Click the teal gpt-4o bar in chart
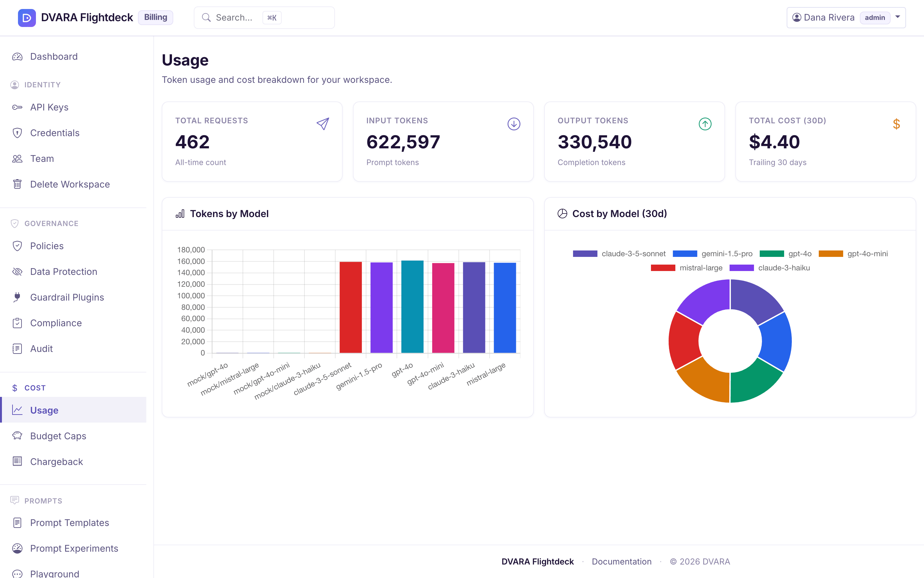 coord(412,307)
